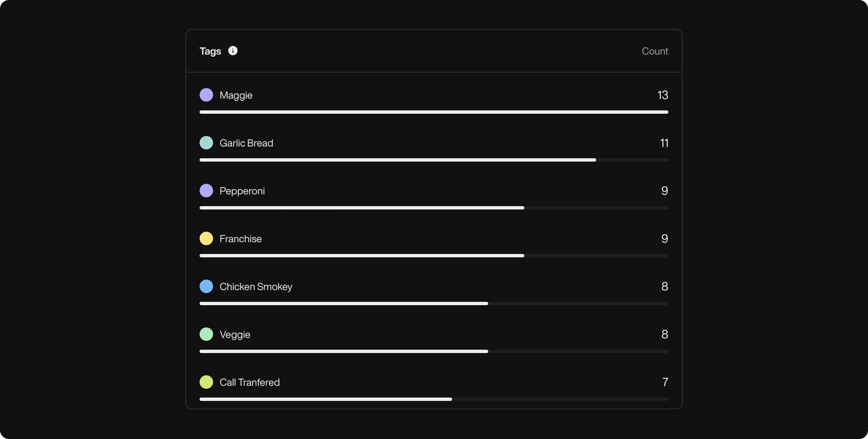Click the count 8 for Chicken Smokey

(x=664, y=287)
